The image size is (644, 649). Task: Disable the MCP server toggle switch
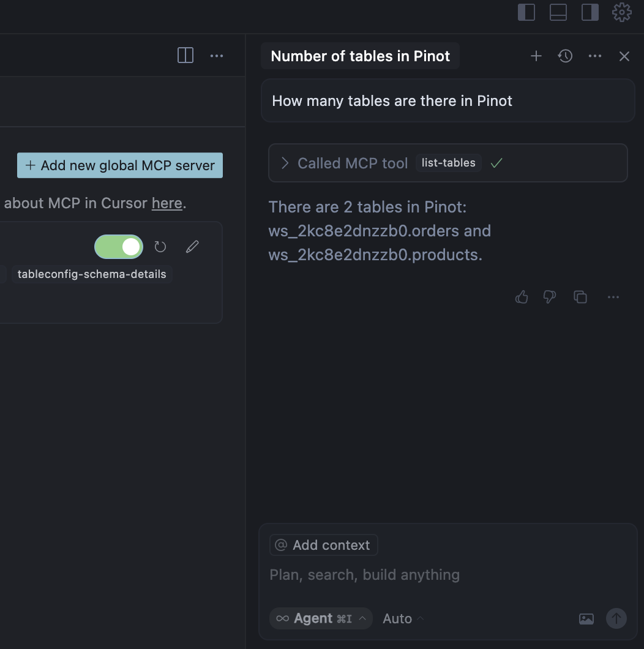pos(119,247)
